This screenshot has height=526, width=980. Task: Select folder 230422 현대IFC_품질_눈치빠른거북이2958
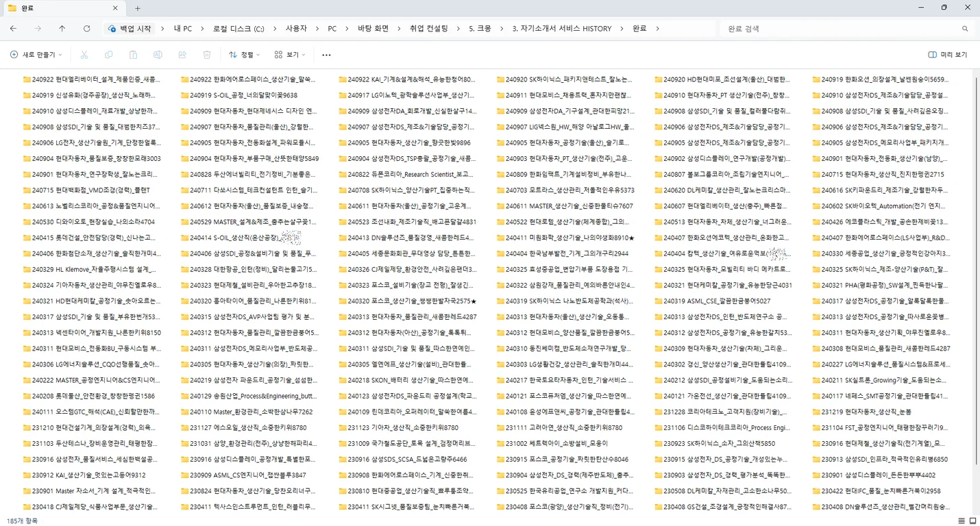(876, 491)
